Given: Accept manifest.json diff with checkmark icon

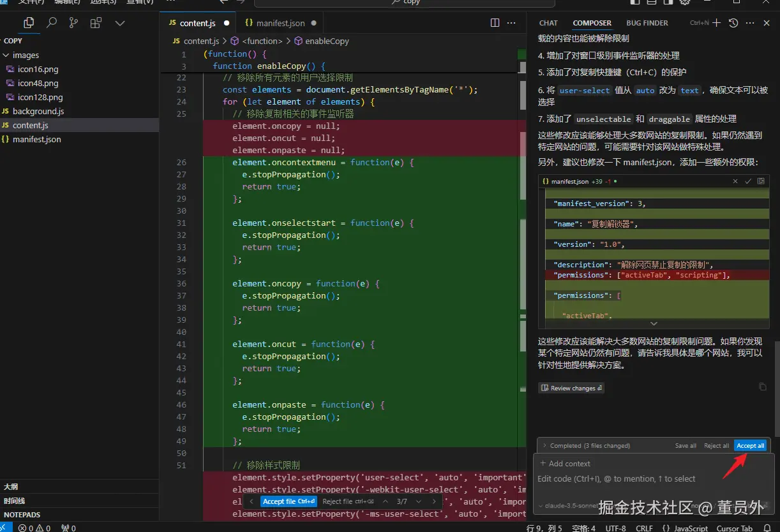Looking at the screenshot, I should (x=748, y=181).
